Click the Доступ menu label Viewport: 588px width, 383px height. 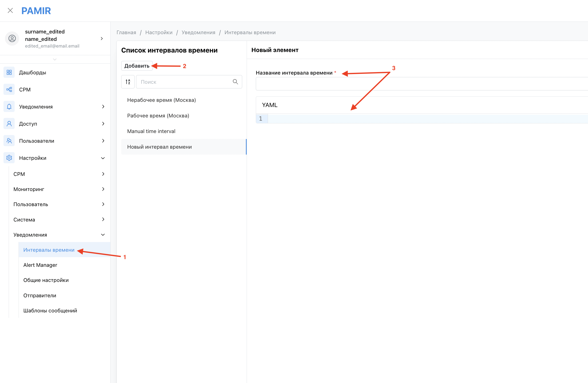tap(28, 124)
